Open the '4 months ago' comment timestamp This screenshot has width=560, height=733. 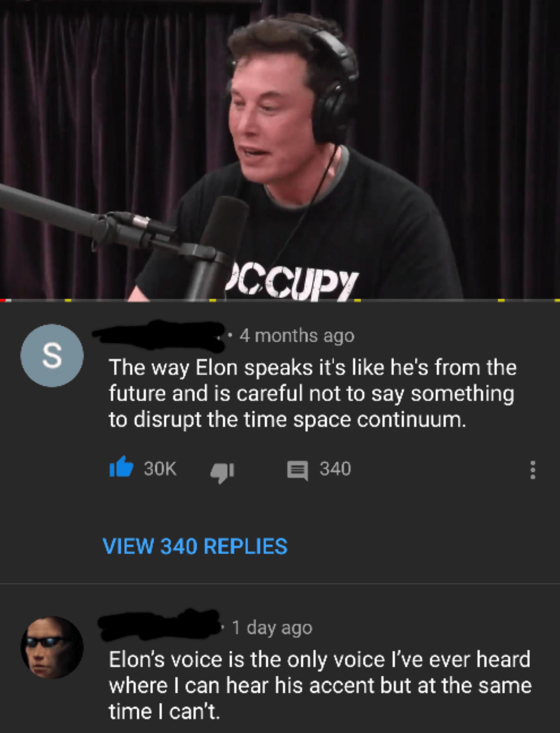click(x=297, y=335)
